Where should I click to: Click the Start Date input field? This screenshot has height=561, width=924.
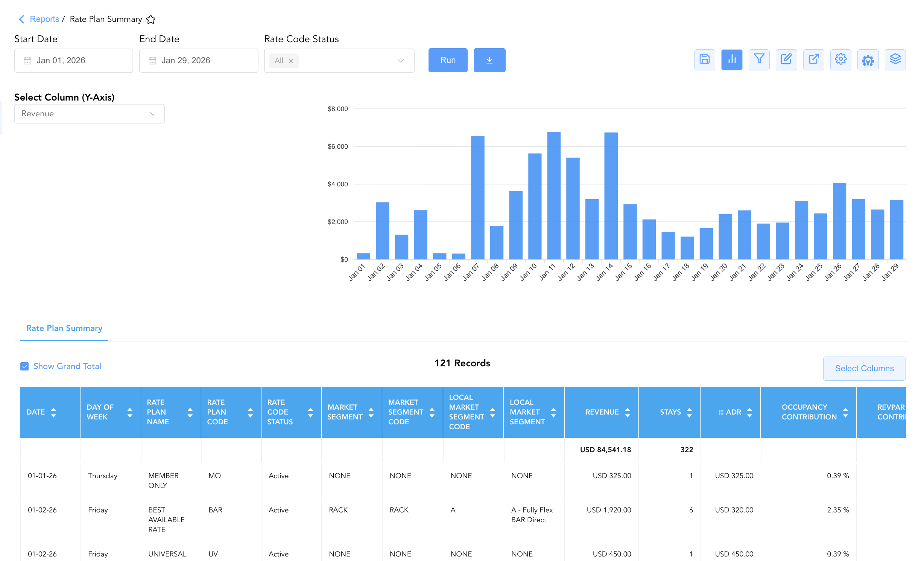(x=74, y=61)
